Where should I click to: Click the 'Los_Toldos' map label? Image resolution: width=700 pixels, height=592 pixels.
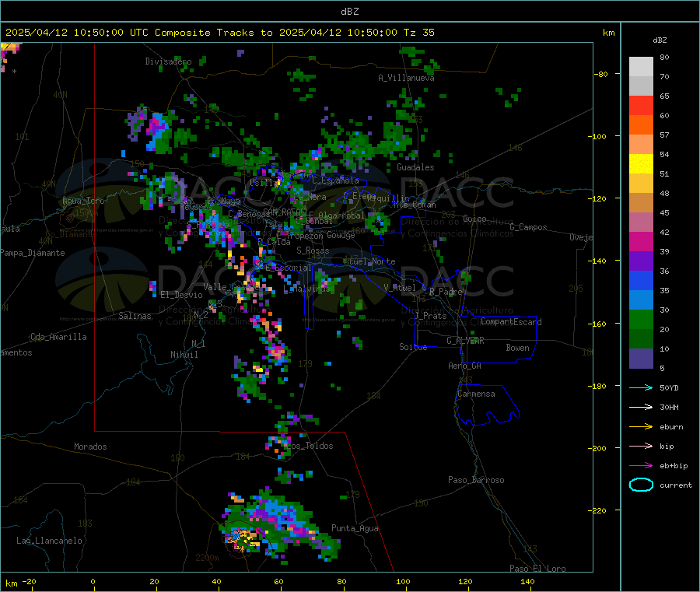[x=310, y=446]
